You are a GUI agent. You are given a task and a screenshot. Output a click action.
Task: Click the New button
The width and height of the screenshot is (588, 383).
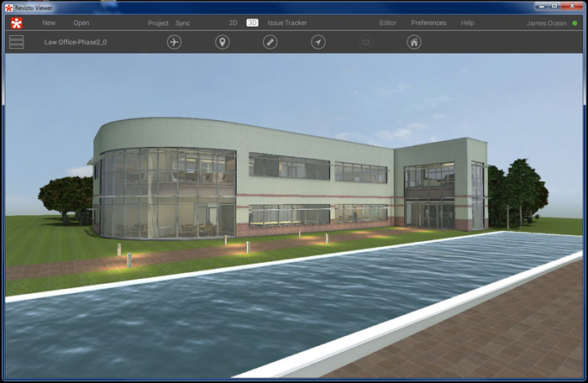pyautogui.click(x=49, y=24)
